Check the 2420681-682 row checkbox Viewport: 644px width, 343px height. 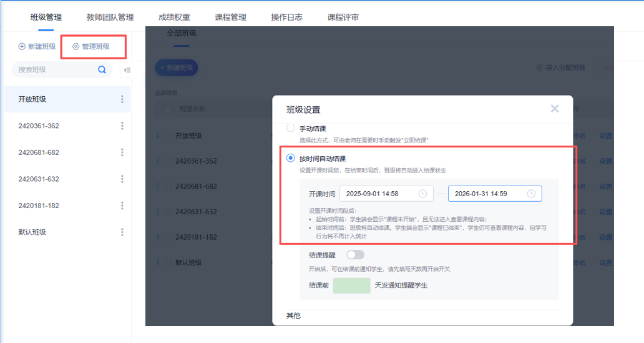[168, 186]
